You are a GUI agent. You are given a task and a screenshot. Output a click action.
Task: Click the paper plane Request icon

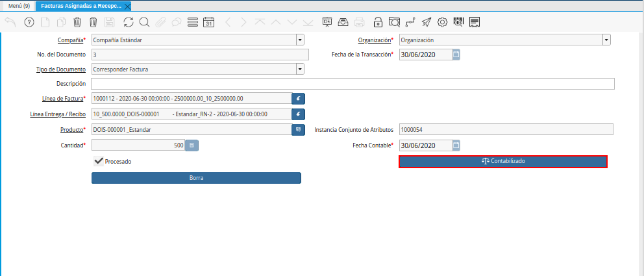coord(427,22)
